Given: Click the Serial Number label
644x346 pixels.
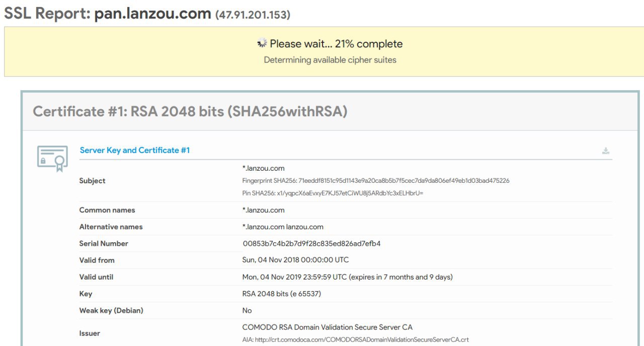Looking at the screenshot, I should tap(104, 243).
